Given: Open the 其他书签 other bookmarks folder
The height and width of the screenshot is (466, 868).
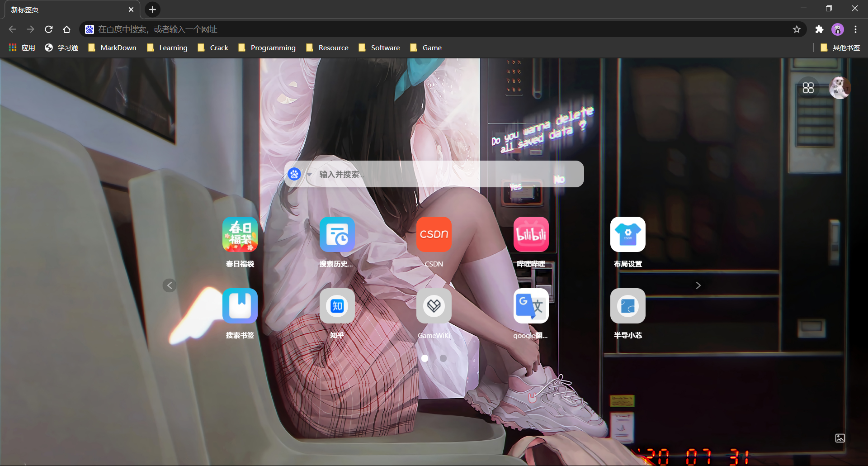Looking at the screenshot, I should (x=840, y=48).
